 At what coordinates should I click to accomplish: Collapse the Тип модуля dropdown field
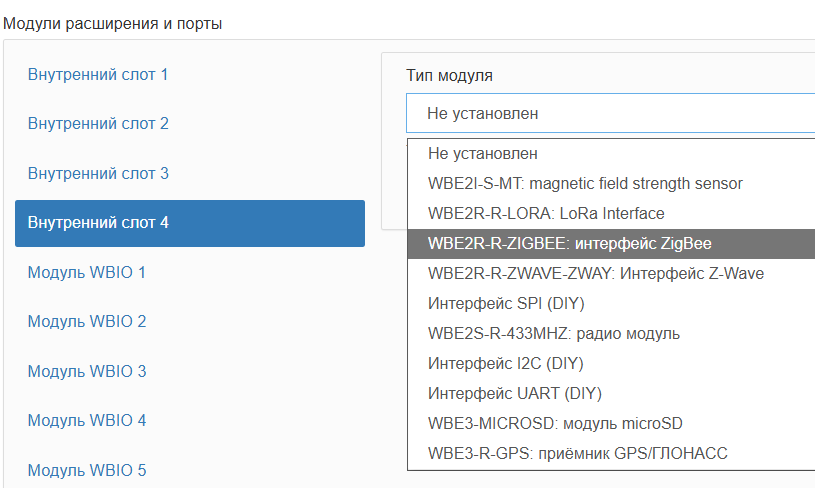[610, 113]
